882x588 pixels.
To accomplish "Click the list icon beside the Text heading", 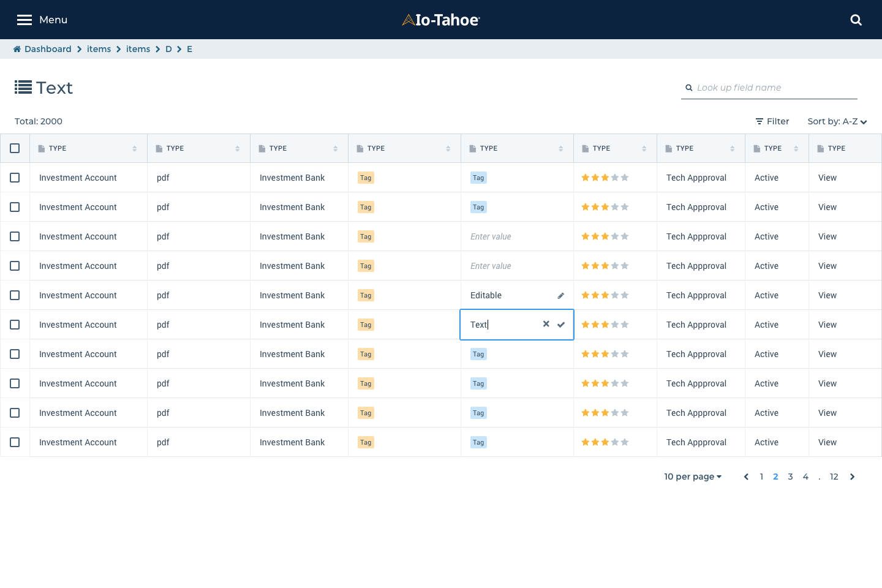I will click(23, 88).
